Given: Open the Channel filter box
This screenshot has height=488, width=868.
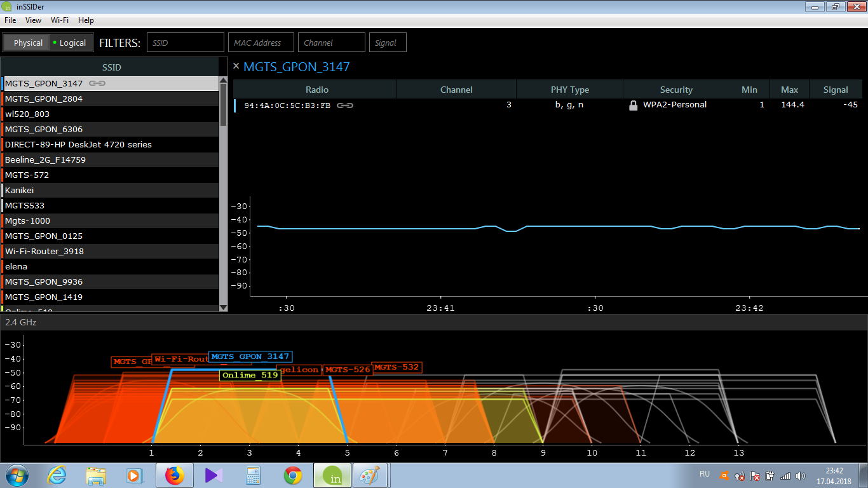Looking at the screenshot, I should [331, 43].
